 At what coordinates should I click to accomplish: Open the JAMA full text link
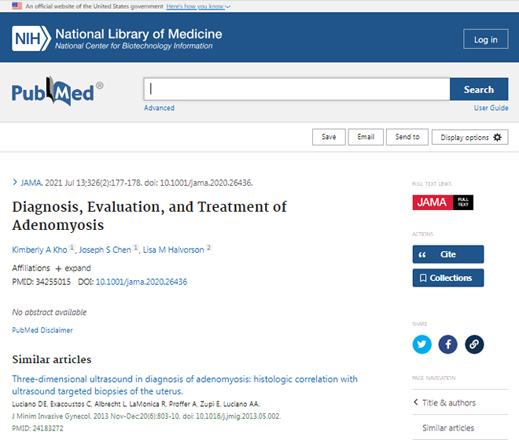(x=443, y=202)
